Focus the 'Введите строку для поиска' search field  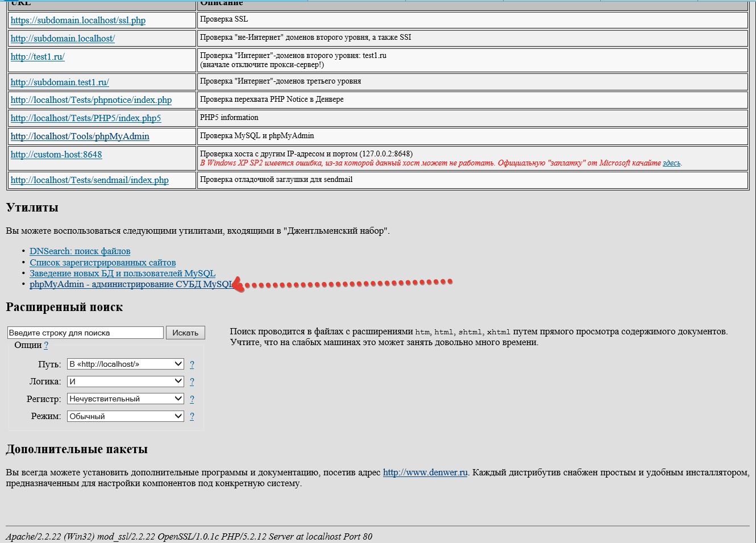86,333
